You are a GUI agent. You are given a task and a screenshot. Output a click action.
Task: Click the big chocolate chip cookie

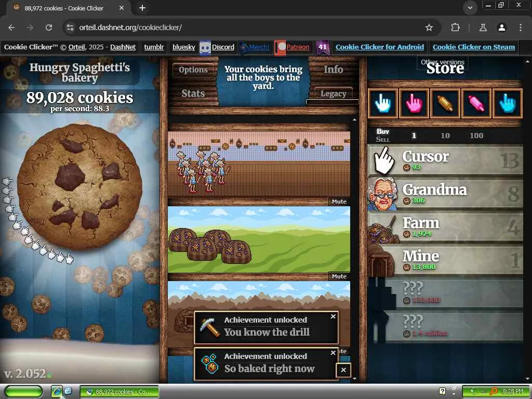[x=79, y=187]
